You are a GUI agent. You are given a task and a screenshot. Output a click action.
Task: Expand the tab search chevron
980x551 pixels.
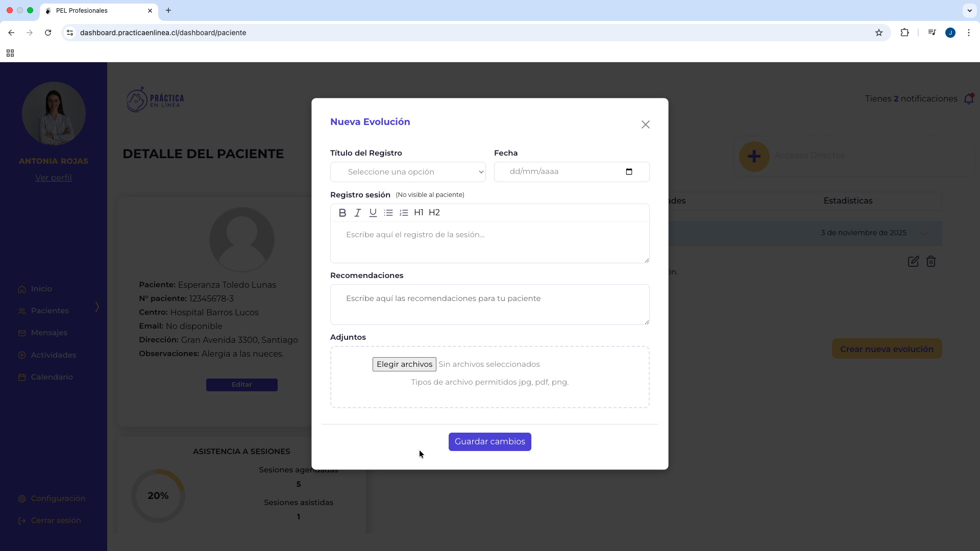click(x=969, y=10)
